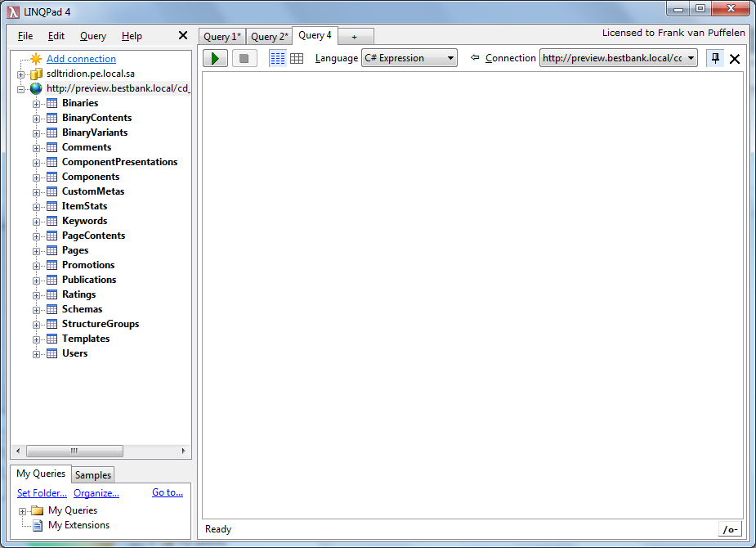The height and width of the screenshot is (548, 756).
Task: Click the Set Folder... link
Action: tap(42, 492)
